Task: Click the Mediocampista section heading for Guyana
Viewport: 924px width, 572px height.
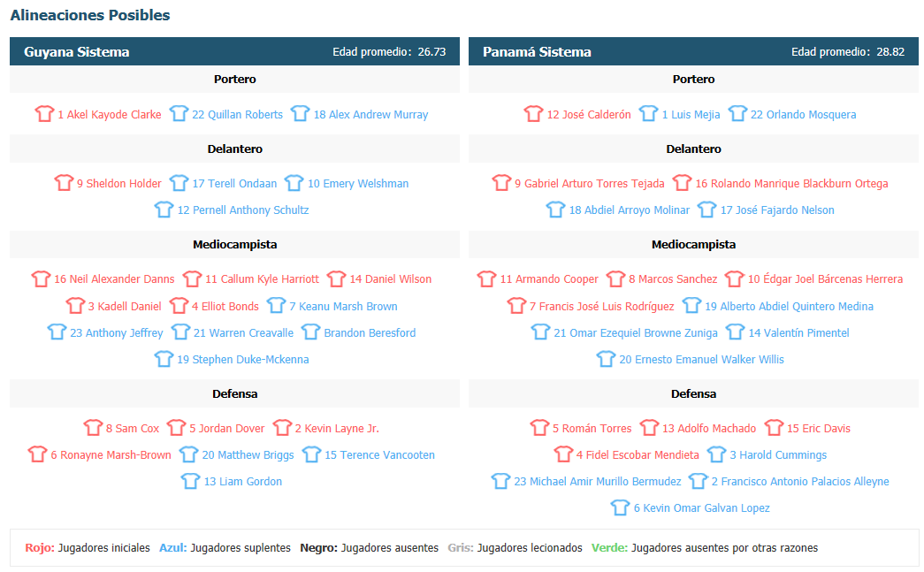Action: (x=234, y=245)
